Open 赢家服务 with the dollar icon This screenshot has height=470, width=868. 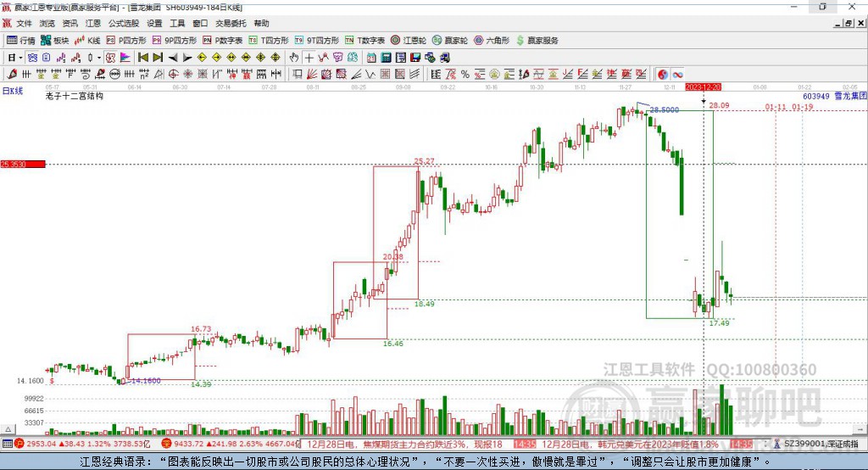pos(537,41)
